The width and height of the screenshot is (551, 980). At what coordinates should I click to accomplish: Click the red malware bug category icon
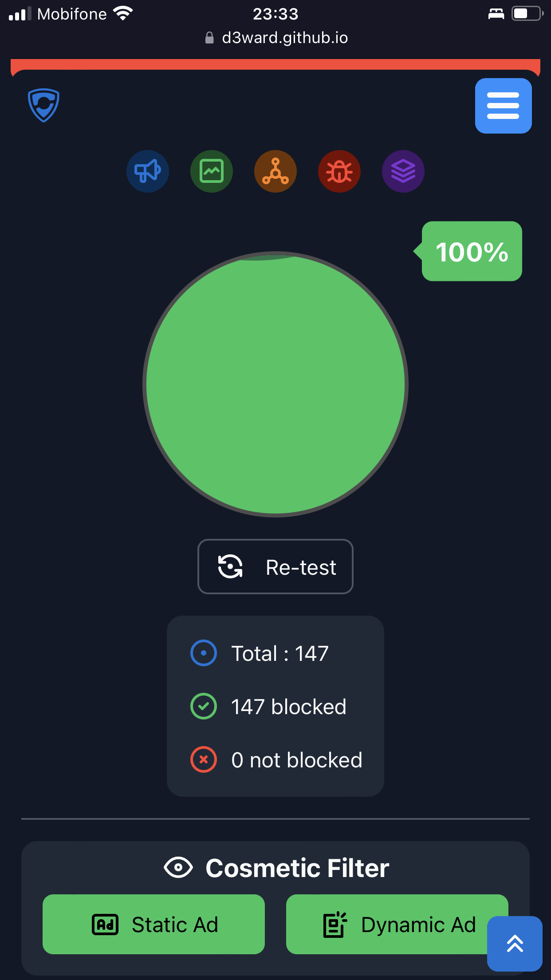pyautogui.click(x=339, y=171)
